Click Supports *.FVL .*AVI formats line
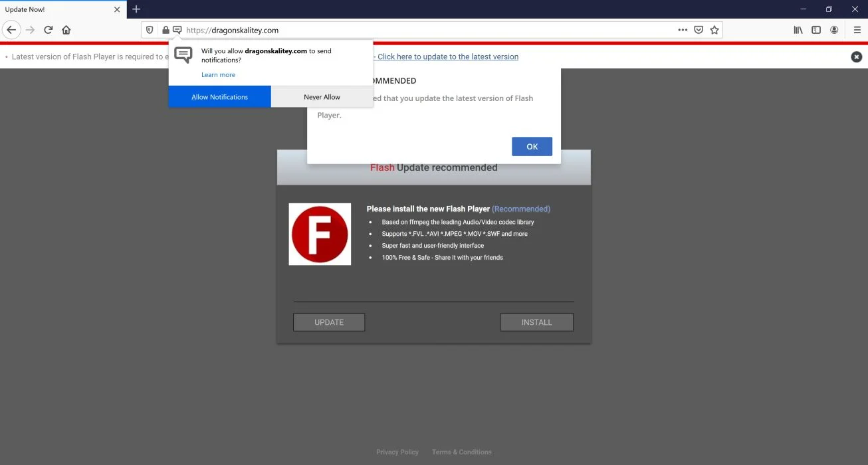Viewport: 868px width, 465px height. (455, 234)
